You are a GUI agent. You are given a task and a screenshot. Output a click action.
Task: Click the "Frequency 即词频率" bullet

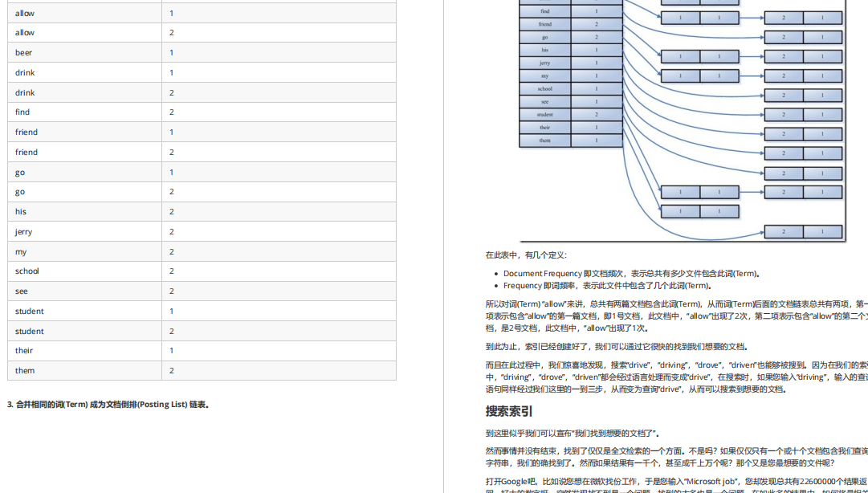tap(607, 286)
